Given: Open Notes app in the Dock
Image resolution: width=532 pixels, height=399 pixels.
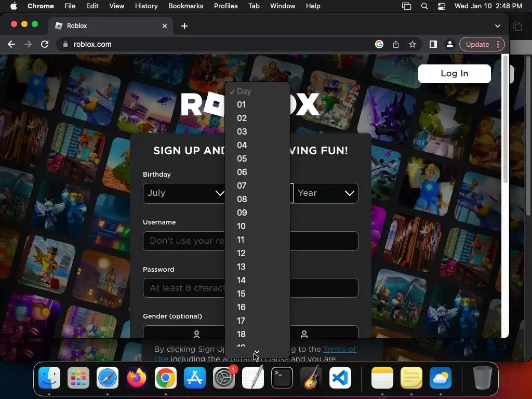Looking at the screenshot, I should pos(382,378).
